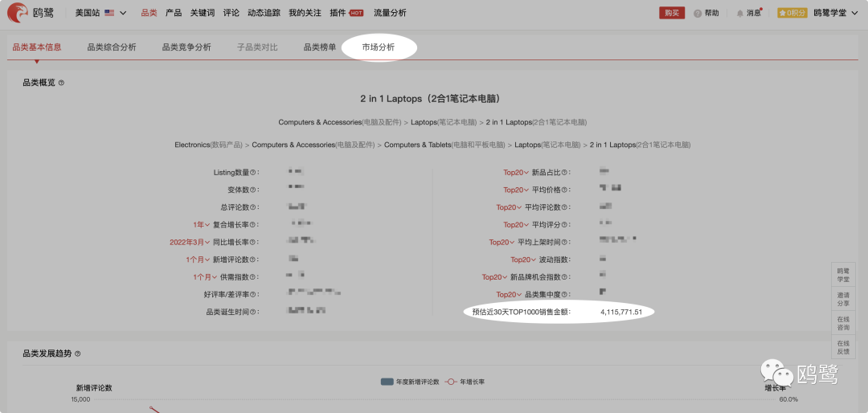Open 关键词 in top navigation
Screen dimensions: 868x413
point(203,13)
